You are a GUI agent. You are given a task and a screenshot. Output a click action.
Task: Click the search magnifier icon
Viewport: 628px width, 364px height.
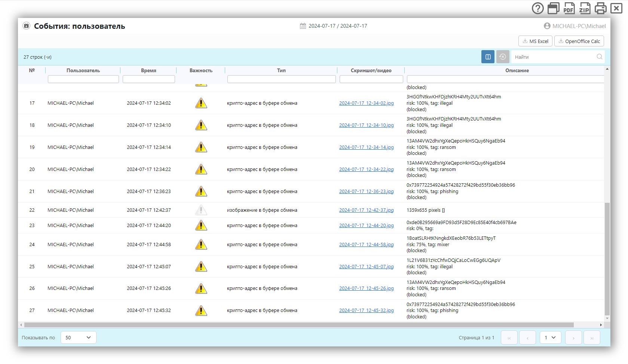599,57
